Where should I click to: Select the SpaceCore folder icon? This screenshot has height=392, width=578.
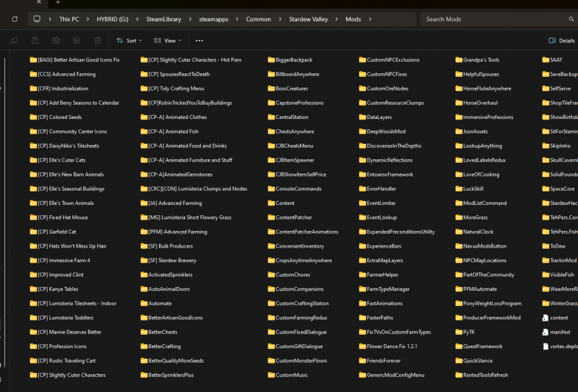(x=546, y=189)
